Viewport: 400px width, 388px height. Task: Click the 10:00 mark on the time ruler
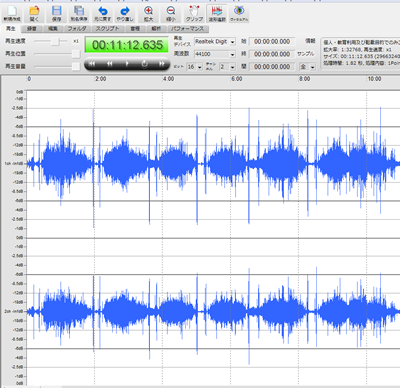click(374, 79)
